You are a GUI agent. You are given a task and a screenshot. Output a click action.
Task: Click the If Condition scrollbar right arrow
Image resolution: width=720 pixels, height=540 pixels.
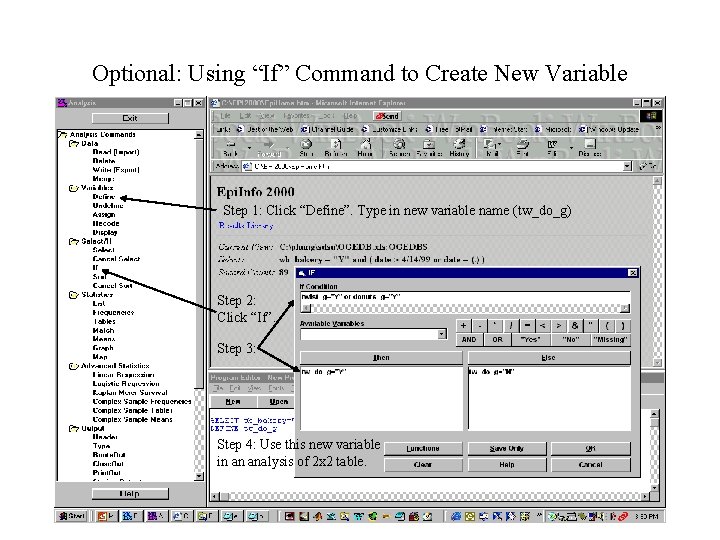click(624, 308)
